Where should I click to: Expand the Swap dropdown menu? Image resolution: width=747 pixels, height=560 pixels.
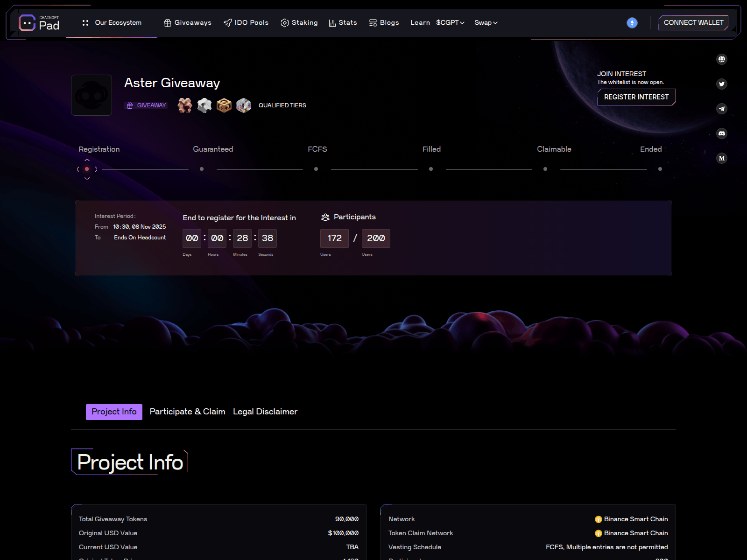pyautogui.click(x=486, y=22)
